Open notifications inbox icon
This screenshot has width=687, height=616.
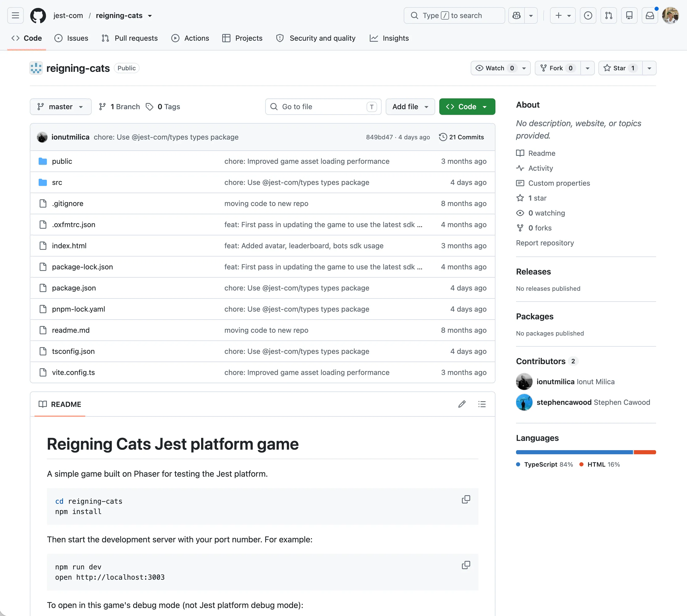click(x=650, y=15)
